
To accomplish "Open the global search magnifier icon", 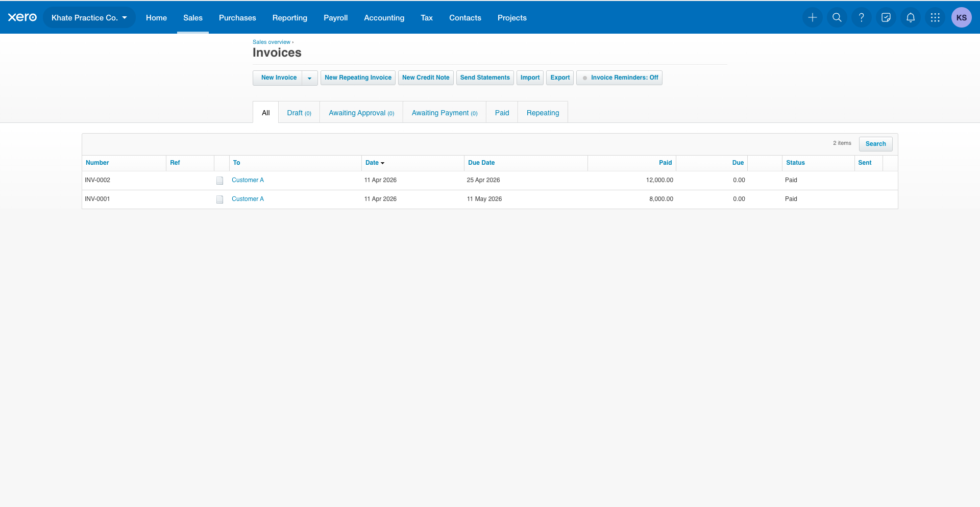I will pyautogui.click(x=837, y=17).
